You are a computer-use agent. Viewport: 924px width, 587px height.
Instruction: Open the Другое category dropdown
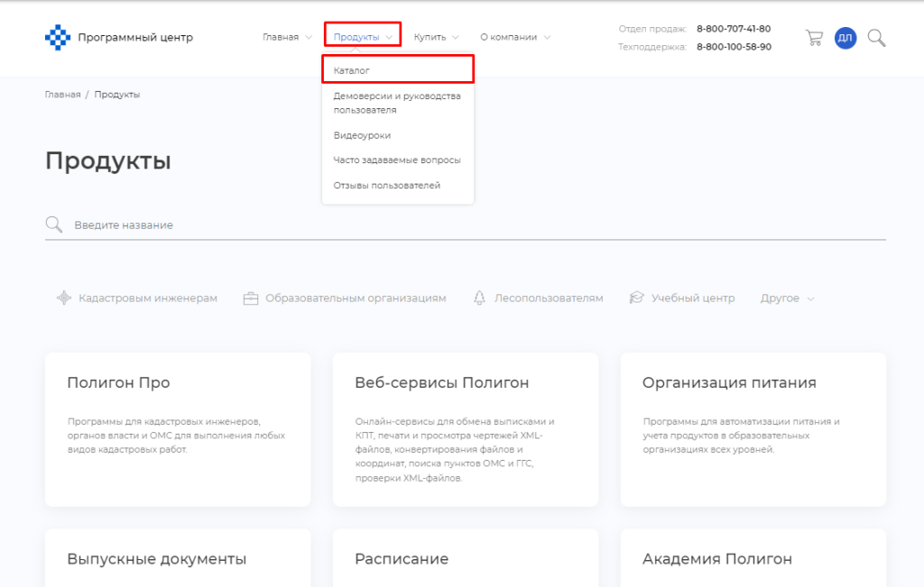pos(787,298)
